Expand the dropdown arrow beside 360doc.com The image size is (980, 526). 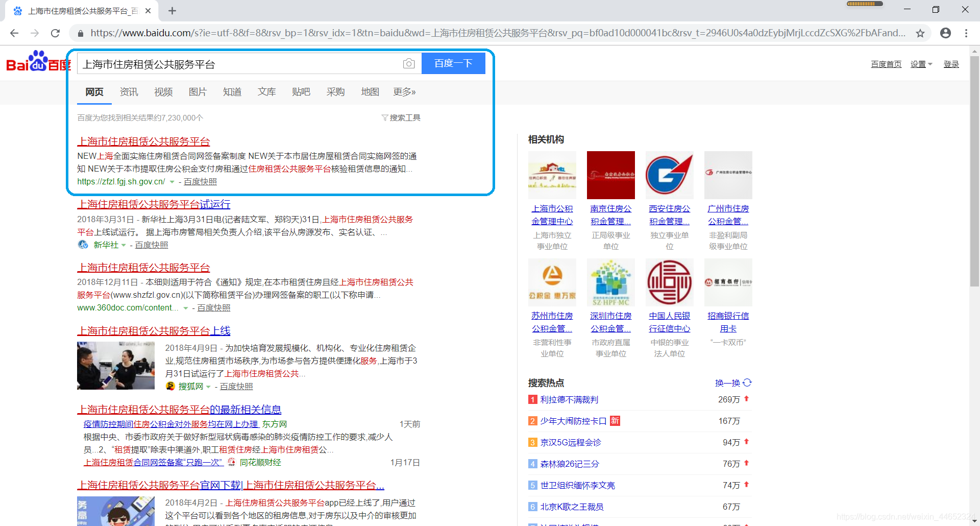point(186,308)
